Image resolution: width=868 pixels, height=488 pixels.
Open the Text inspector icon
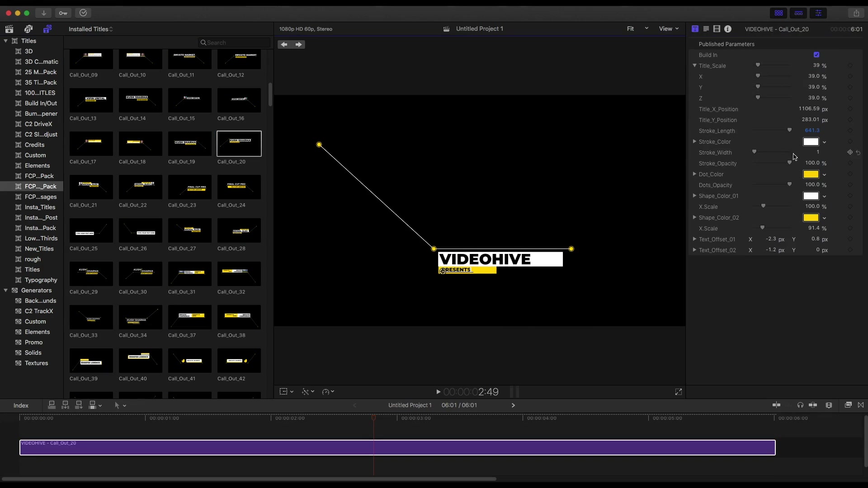pyautogui.click(x=706, y=29)
